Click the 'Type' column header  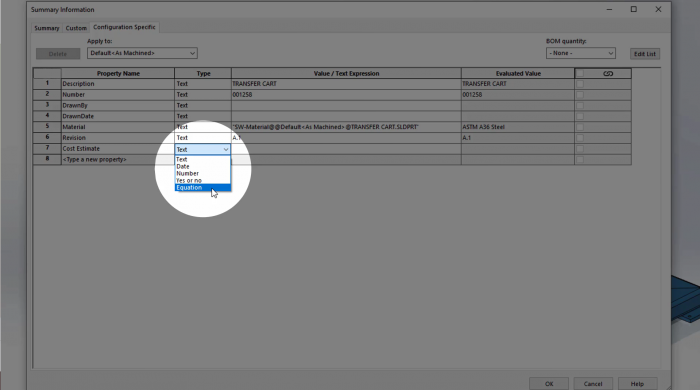[x=203, y=73]
